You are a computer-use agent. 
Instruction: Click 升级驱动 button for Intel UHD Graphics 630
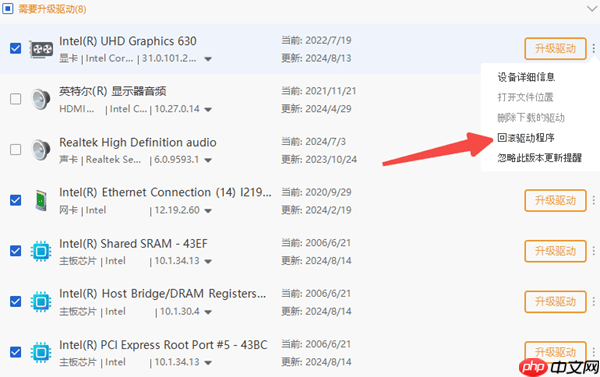pos(555,49)
